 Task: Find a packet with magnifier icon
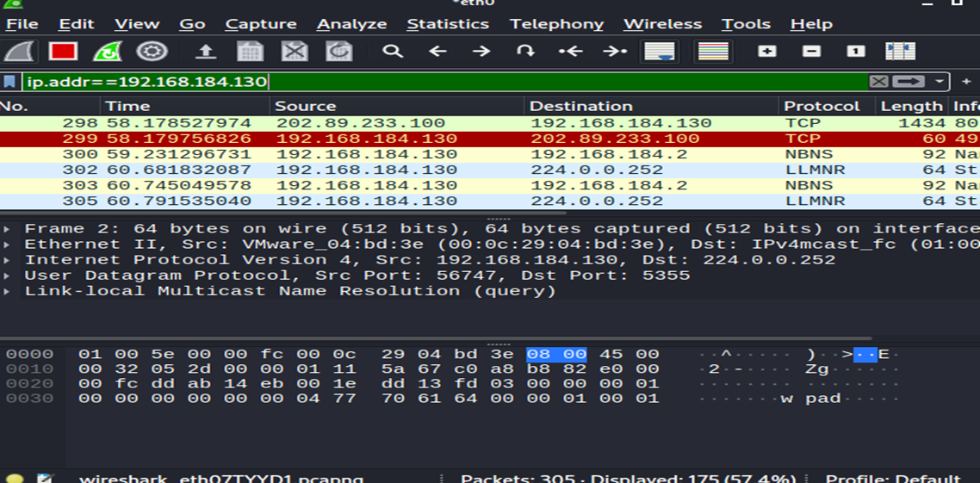[393, 52]
